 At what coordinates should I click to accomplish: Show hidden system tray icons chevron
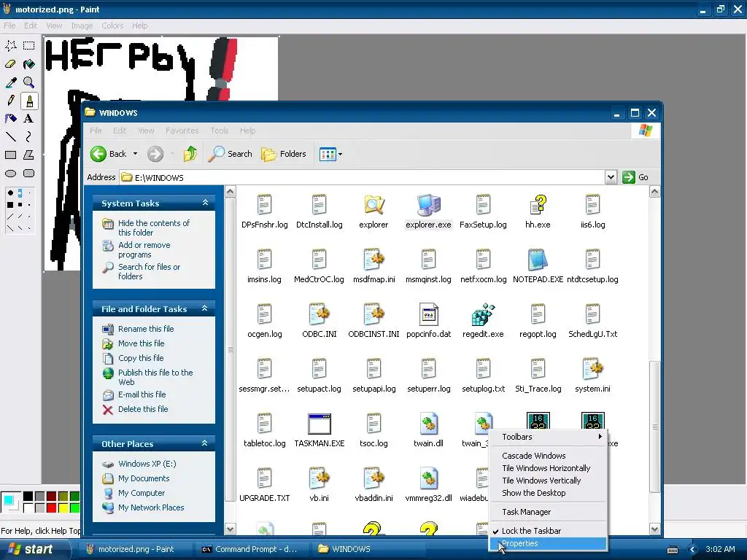coord(693,549)
